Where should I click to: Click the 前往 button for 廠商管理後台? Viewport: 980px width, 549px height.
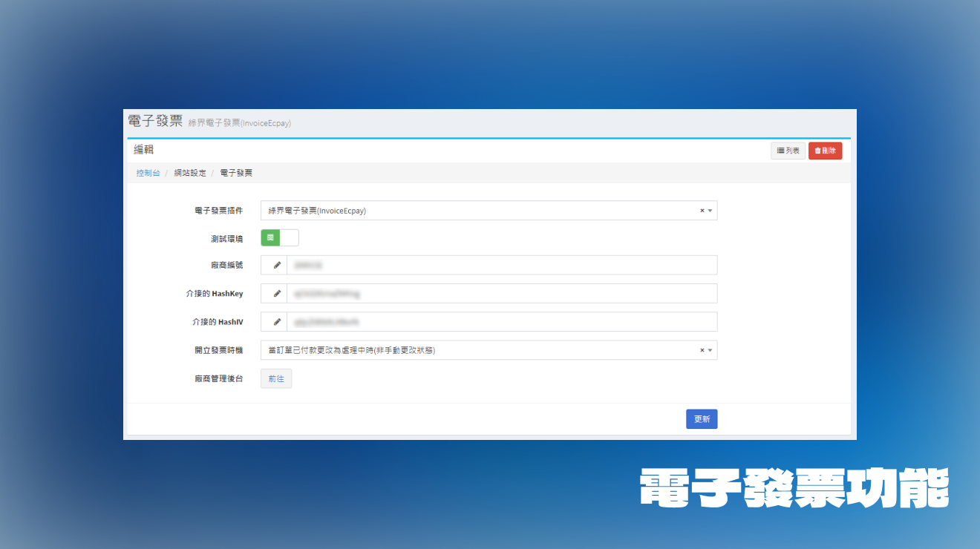tap(276, 378)
